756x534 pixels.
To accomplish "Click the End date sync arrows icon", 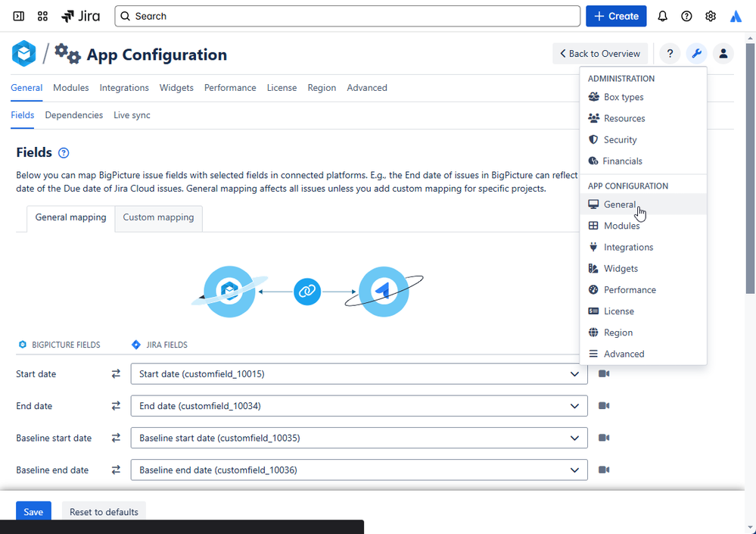I will coord(116,406).
